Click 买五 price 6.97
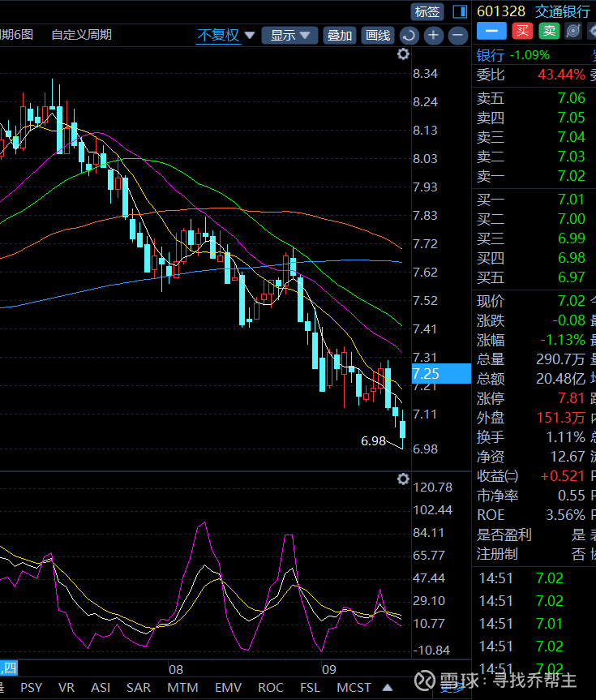596x700 pixels. (572, 277)
